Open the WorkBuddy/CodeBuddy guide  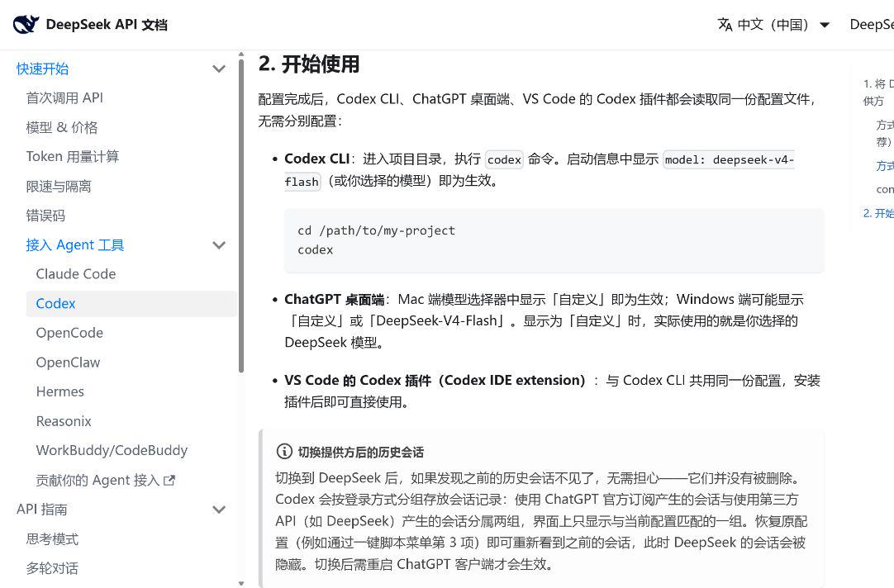pos(112,450)
